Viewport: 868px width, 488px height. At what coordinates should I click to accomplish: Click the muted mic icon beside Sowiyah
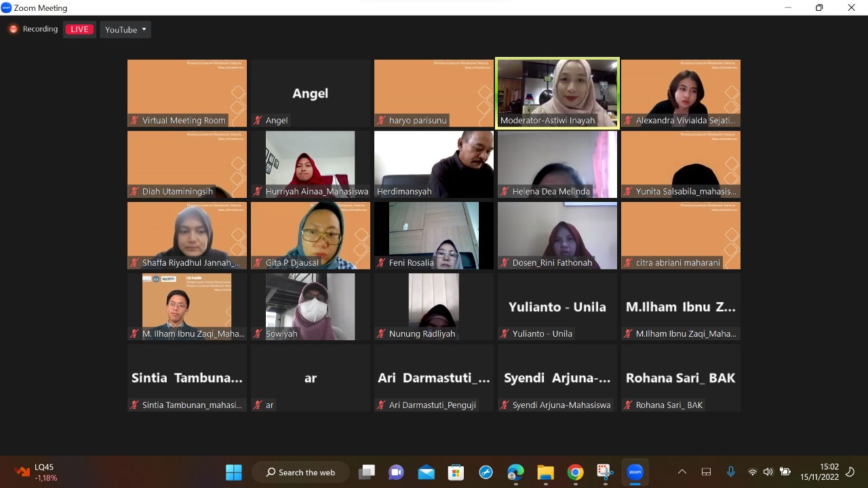pyautogui.click(x=258, y=334)
